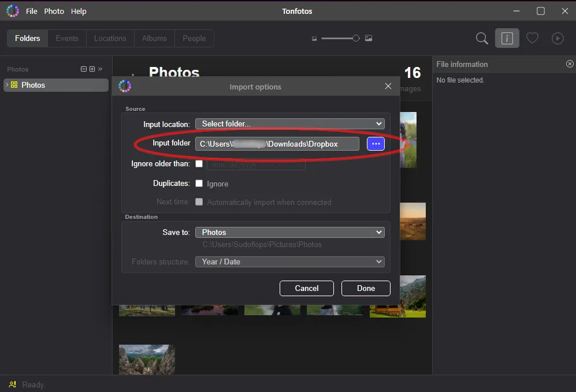Open the 'Select folder...' Input location dropdown
Screen dimensions: 576x392
point(289,123)
